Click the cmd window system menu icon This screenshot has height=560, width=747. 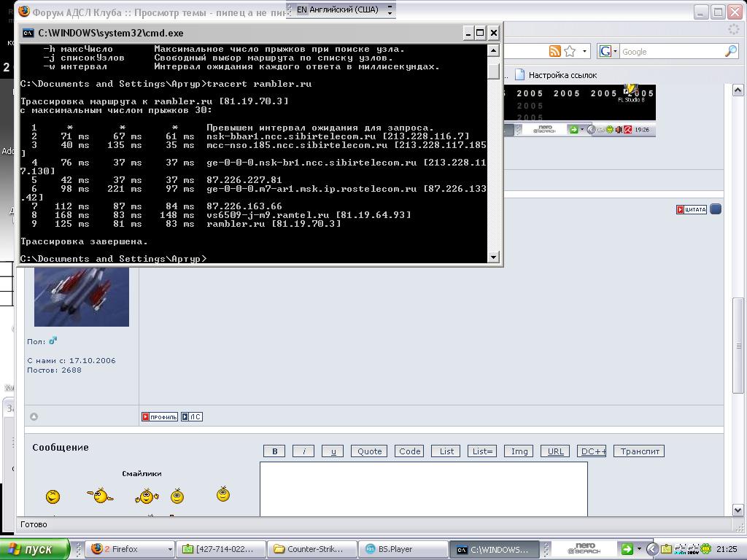click(x=28, y=33)
